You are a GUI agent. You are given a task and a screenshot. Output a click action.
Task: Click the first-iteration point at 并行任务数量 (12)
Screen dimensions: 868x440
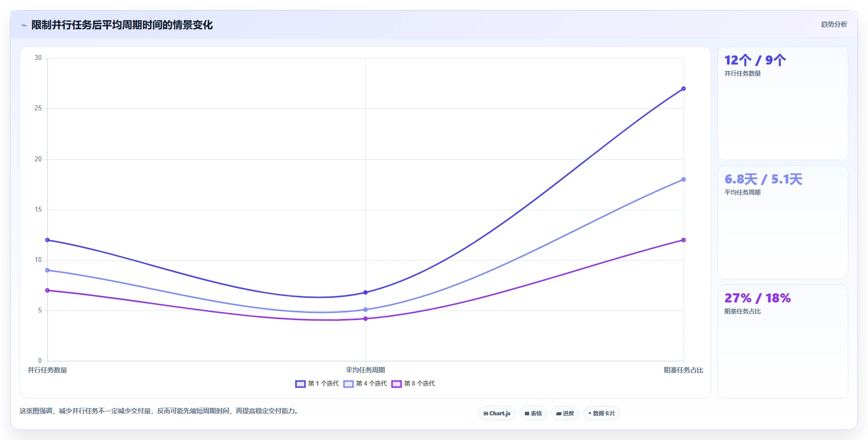click(47, 240)
